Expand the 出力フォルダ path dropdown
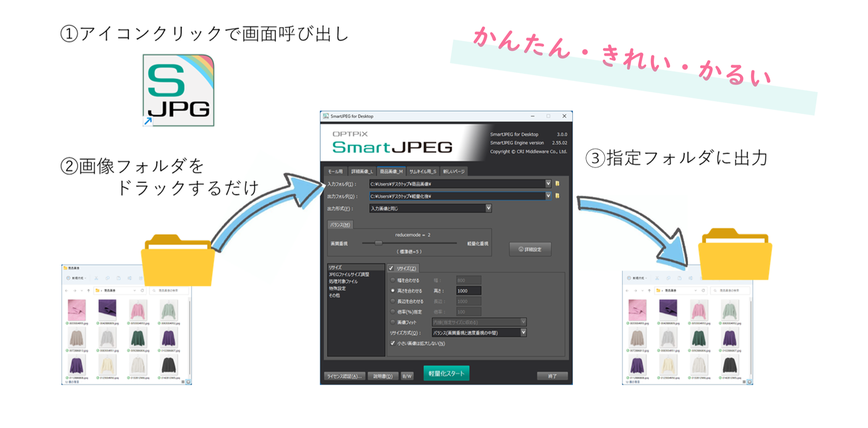868x428 pixels. coord(548,196)
